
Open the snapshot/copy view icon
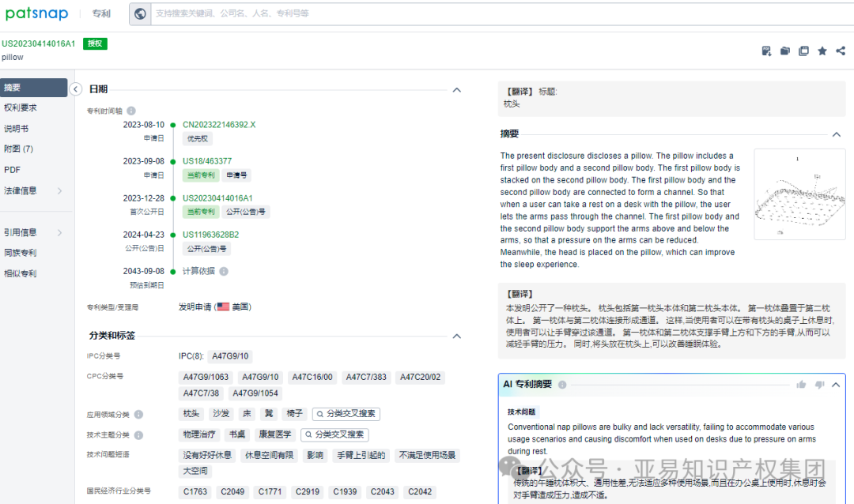(803, 51)
